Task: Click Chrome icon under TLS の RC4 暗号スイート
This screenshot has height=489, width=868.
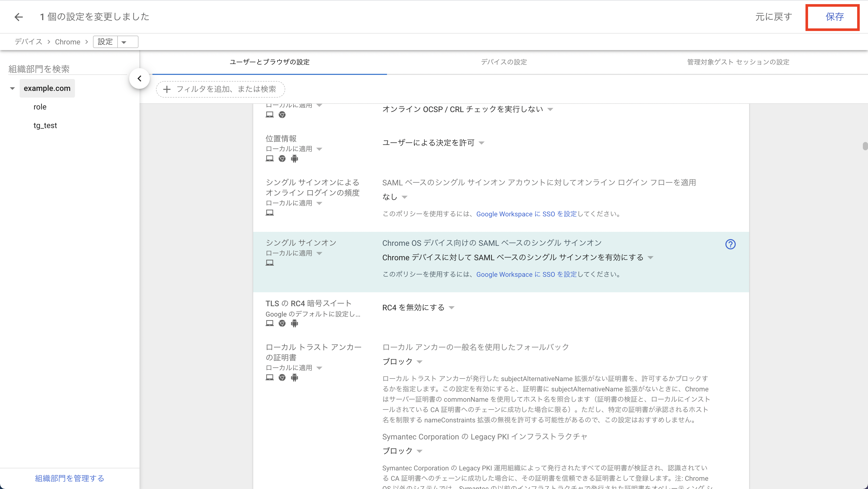Action: click(282, 323)
